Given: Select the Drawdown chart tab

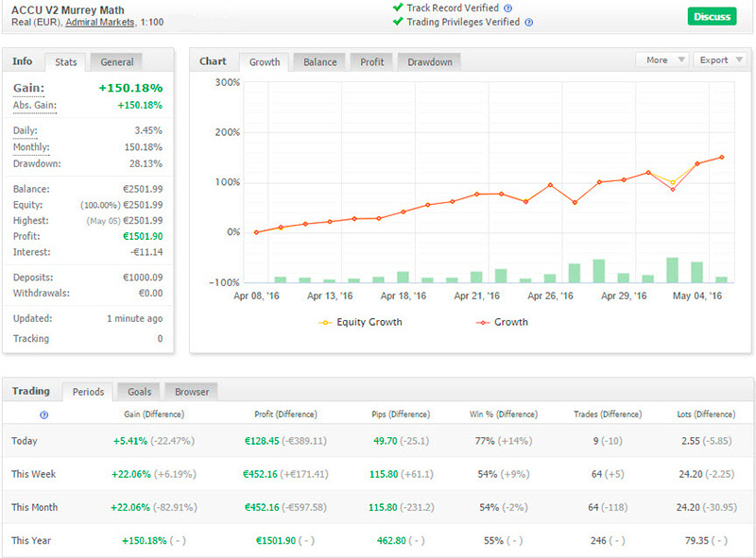Looking at the screenshot, I should tap(430, 62).
